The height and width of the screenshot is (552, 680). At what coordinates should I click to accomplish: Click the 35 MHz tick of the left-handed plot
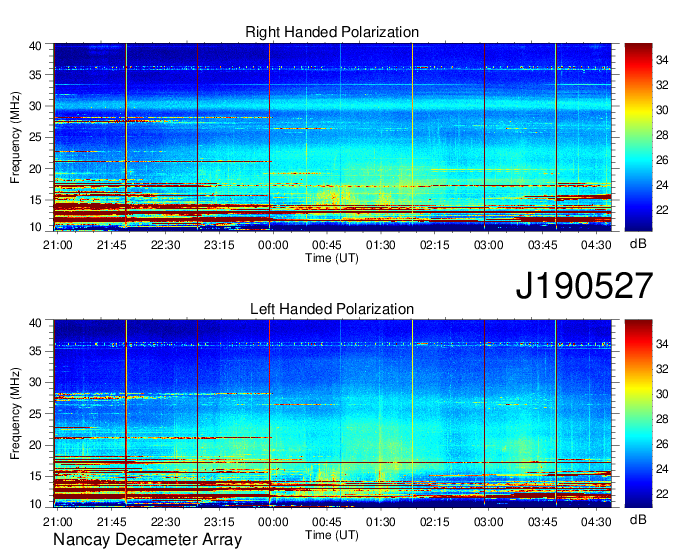[35, 351]
